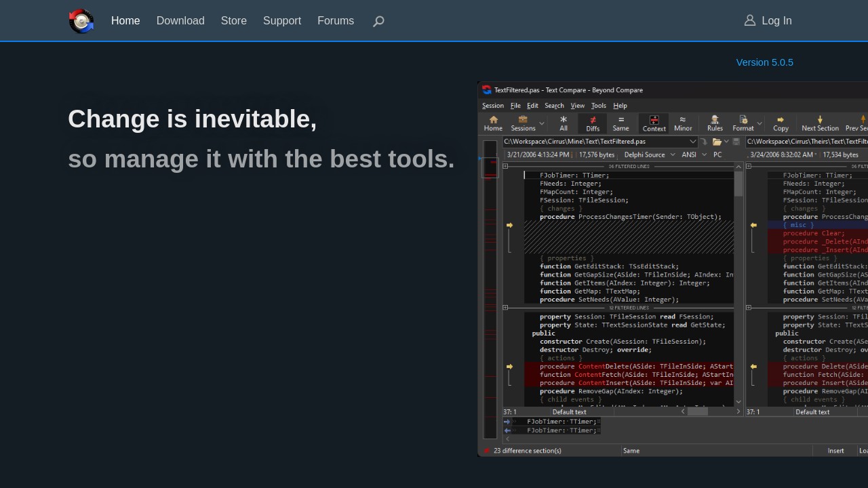The image size is (868, 488).
Task: Toggle the Diffs display filter
Action: [x=593, y=123]
